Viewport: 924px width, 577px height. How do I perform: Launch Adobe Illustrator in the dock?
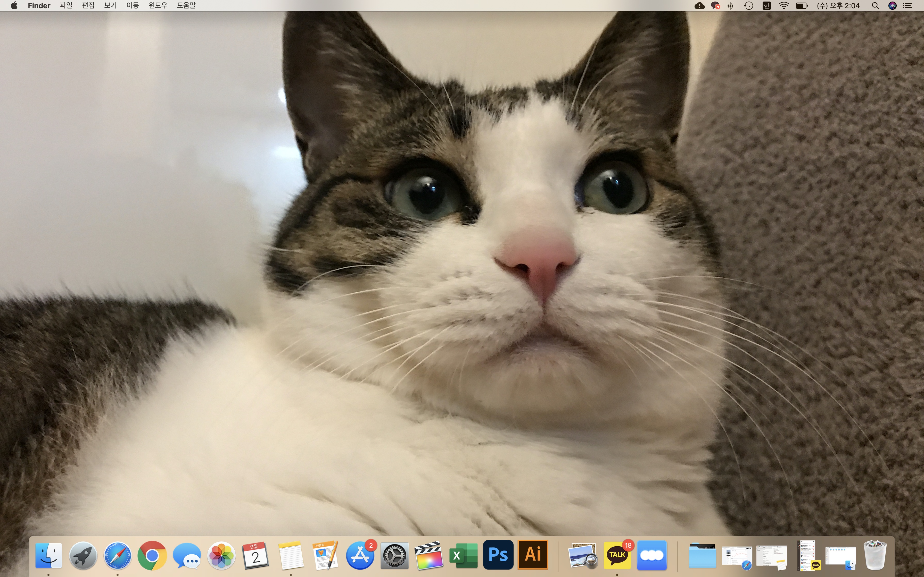pyautogui.click(x=533, y=555)
